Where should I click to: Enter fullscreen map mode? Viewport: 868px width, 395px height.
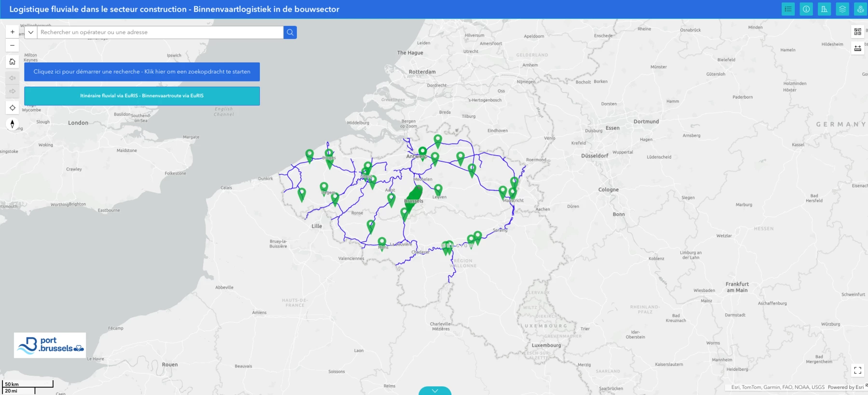pyautogui.click(x=857, y=370)
